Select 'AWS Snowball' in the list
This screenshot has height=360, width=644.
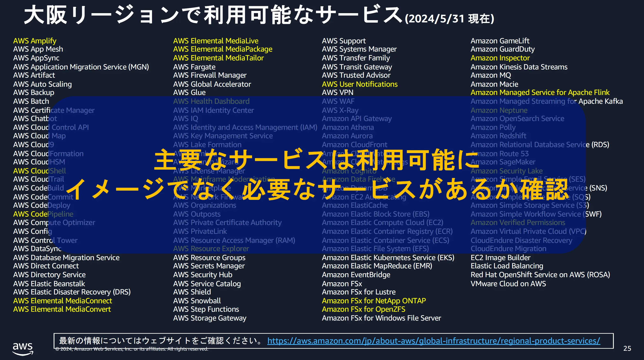pyautogui.click(x=197, y=301)
